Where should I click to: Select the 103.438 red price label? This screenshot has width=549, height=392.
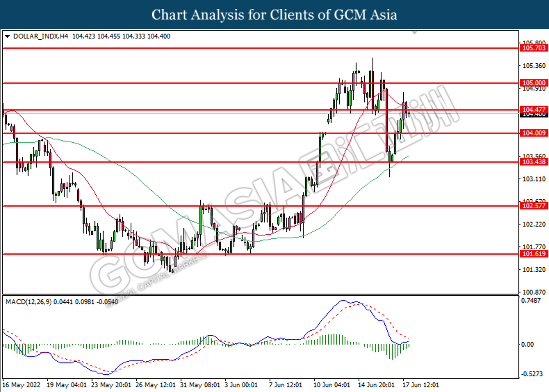coord(534,162)
